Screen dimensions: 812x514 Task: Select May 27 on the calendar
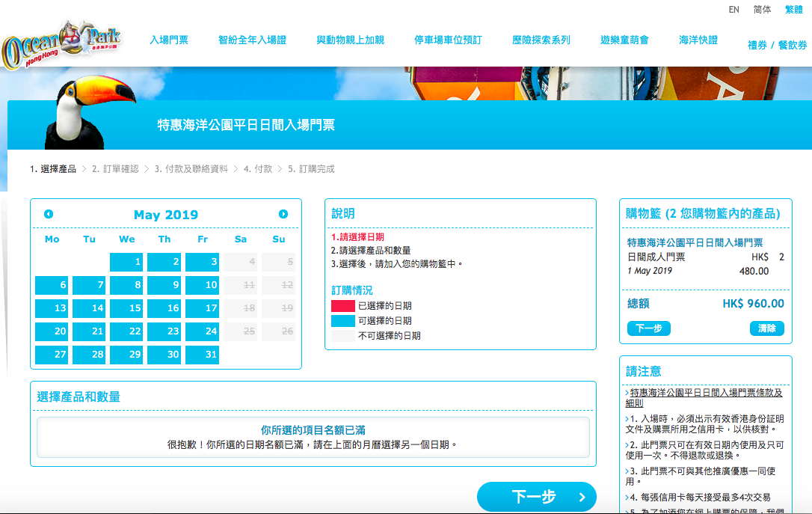pyautogui.click(x=52, y=355)
